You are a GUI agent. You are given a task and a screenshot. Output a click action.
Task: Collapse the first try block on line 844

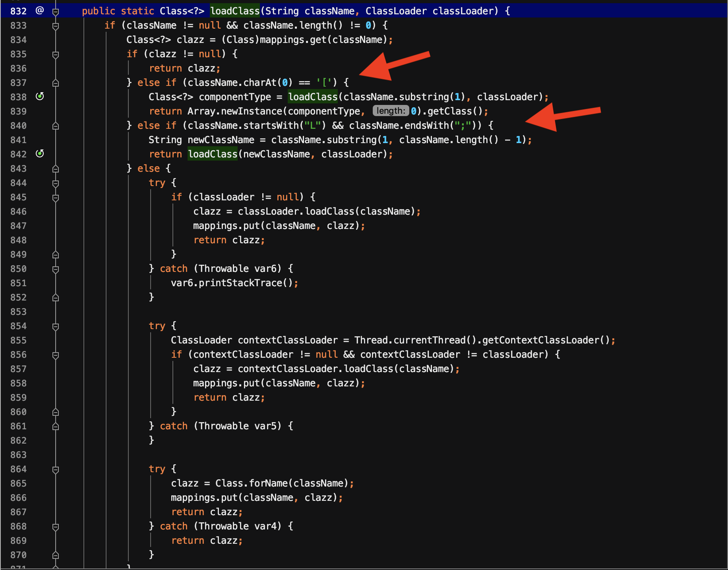[x=56, y=183]
